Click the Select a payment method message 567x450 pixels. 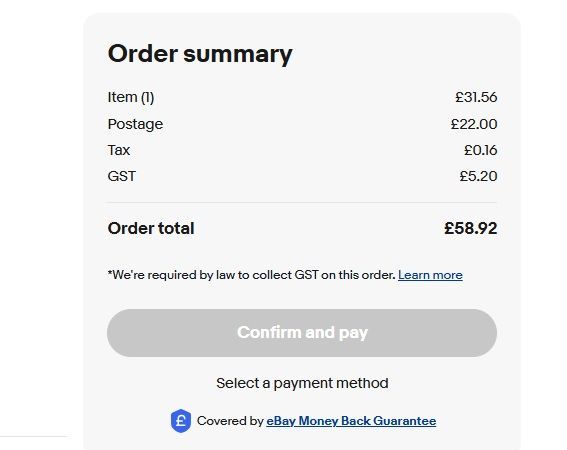pos(302,383)
